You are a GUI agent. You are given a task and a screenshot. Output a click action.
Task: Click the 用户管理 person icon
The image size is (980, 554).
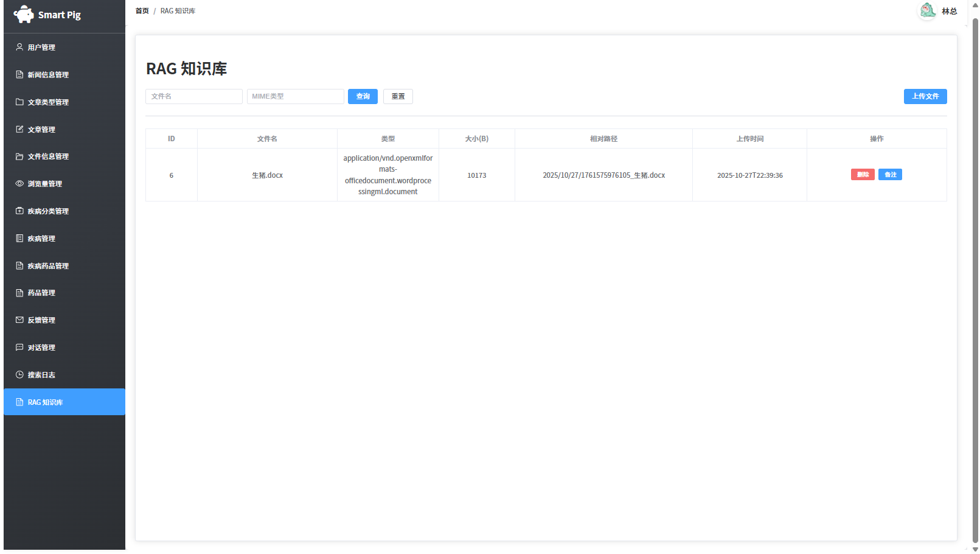(19, 47)
